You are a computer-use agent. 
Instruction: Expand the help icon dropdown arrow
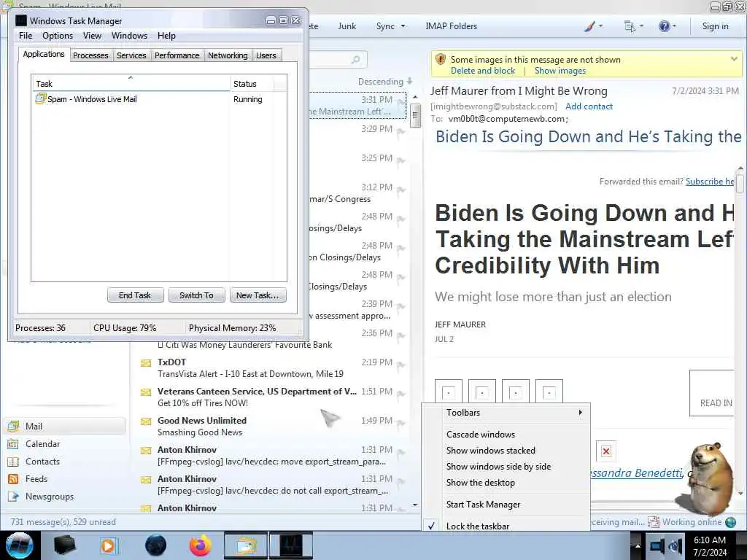674,26
